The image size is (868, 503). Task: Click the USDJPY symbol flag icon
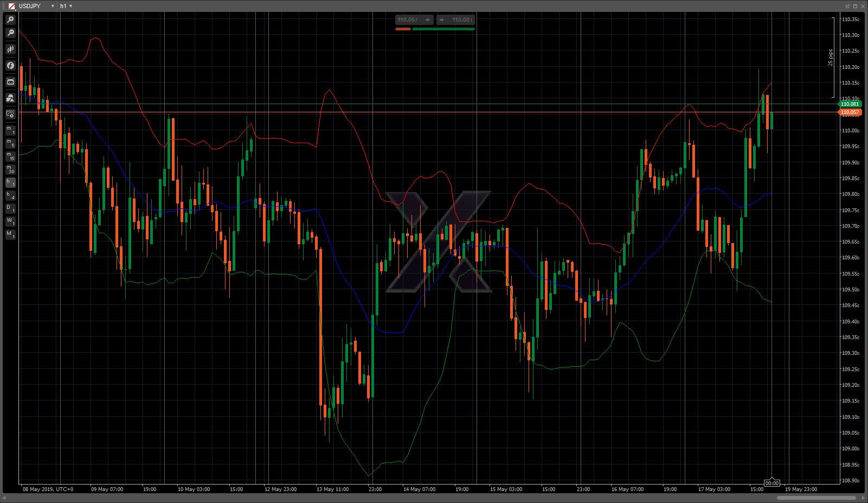pyautogui.click(x=11, y=6)
